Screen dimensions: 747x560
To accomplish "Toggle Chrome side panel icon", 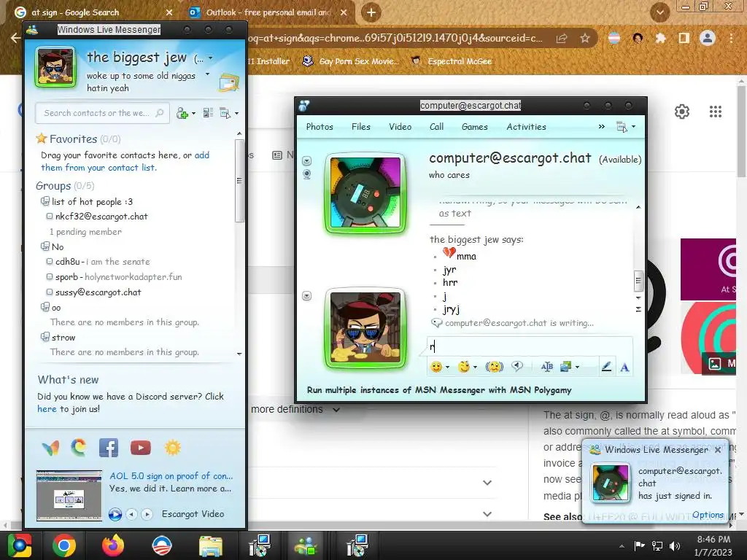I will point(684,38).
